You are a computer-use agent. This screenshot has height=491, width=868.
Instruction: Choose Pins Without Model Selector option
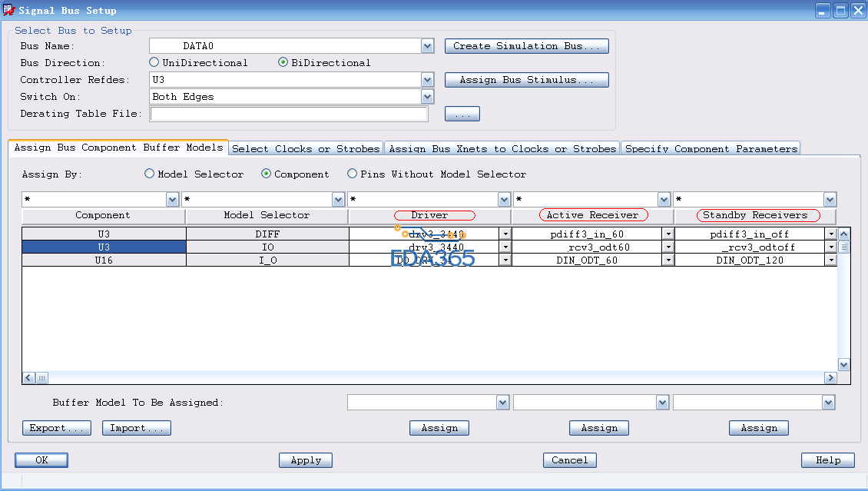[352, 173]
